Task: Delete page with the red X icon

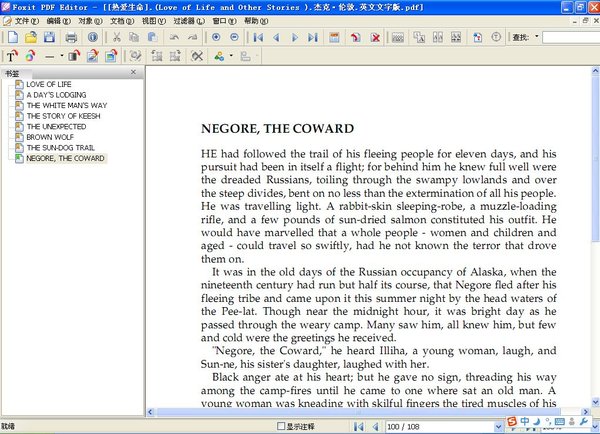Action: (375, 37)
